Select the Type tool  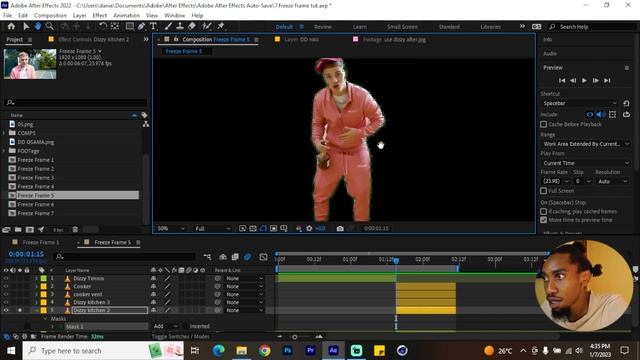153,26
